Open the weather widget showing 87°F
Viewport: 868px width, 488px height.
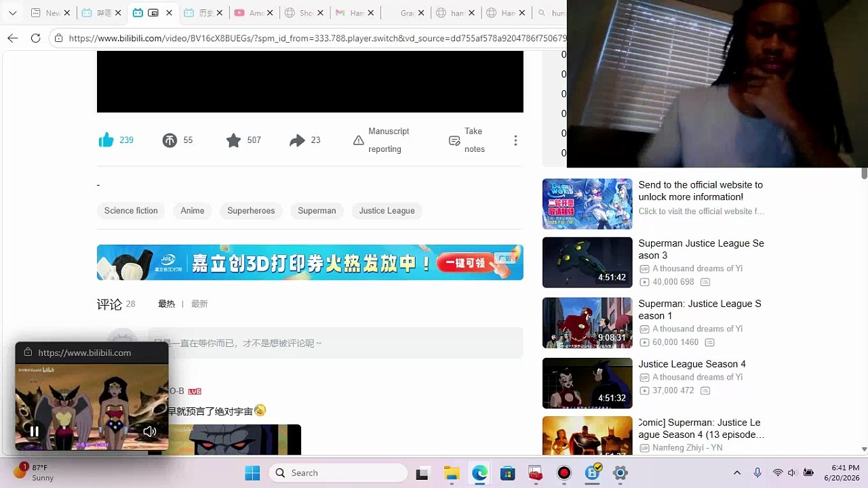pos(34,473)
